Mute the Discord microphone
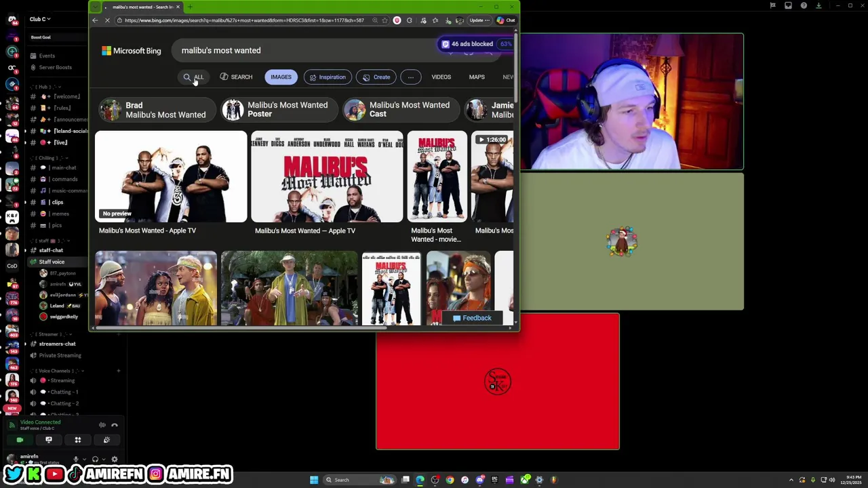This screenshot has height=488, width=868. pos(77,460)
